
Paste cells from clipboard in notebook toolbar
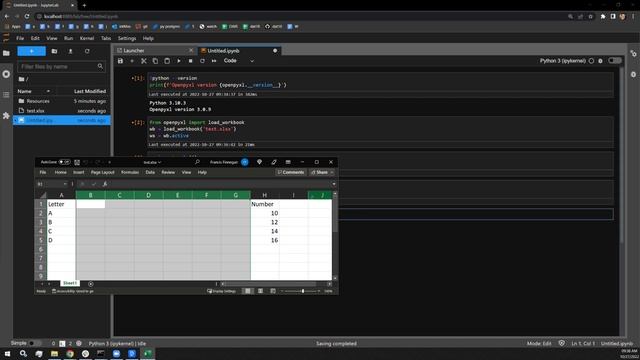click(x=167, y=61)
